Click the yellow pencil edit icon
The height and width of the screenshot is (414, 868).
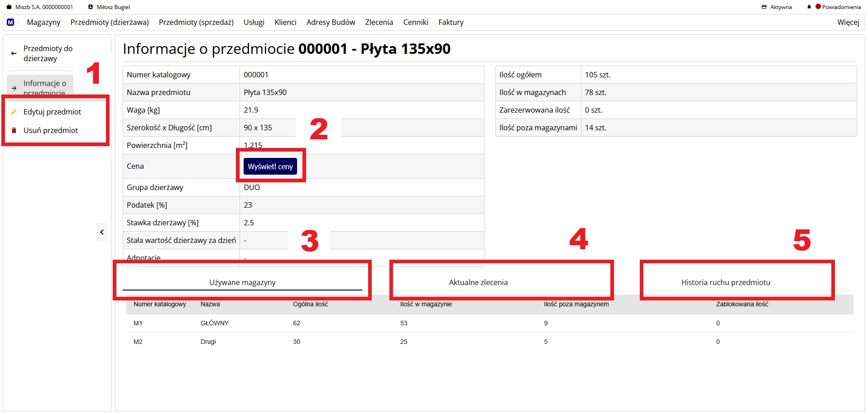pos(14,112)
